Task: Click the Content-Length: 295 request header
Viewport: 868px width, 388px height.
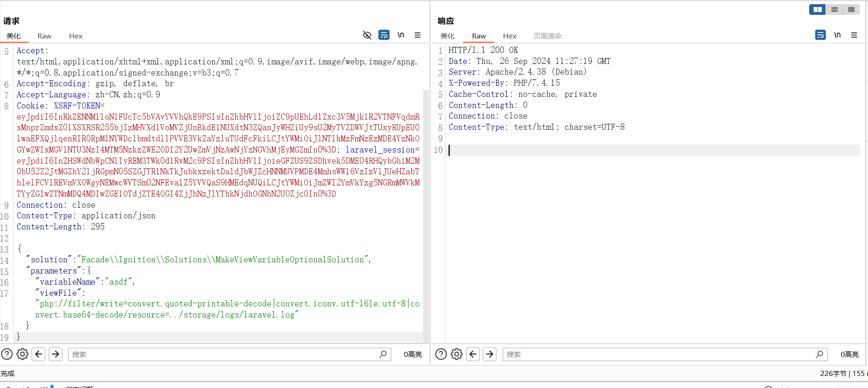Action: (61, 227)
